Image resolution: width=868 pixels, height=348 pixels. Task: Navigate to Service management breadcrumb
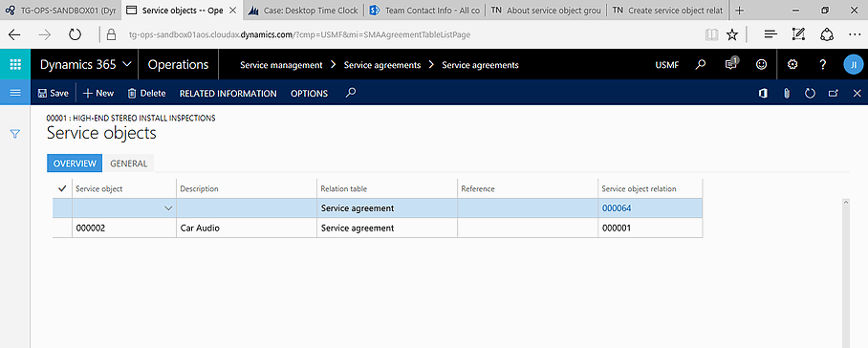(x=281, y=65)
